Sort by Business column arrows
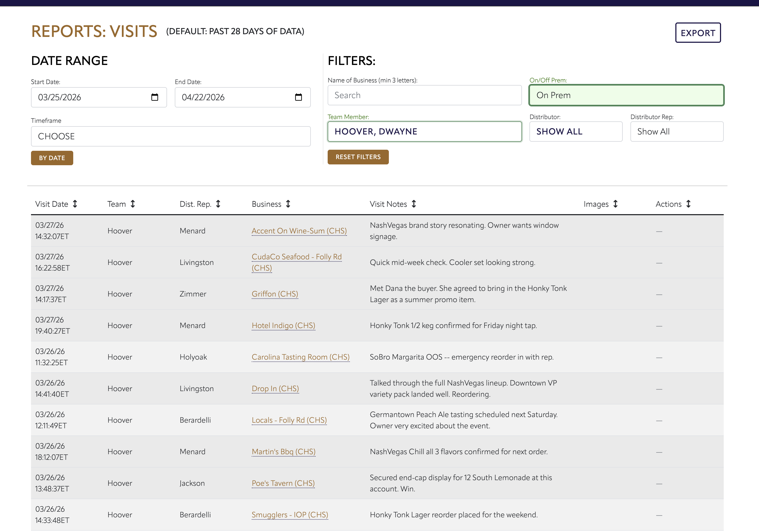This screenshot has width=759, height=532. pyautogui.click(x=288, y=204)
